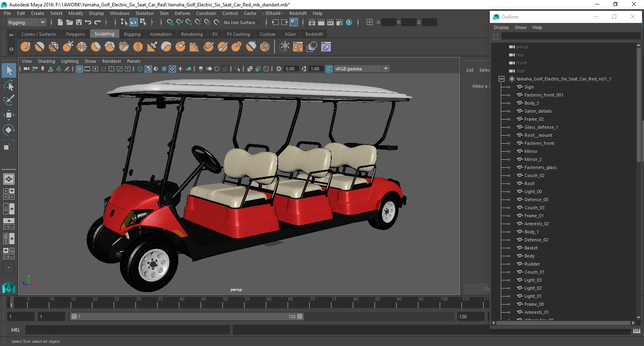Toggle isolate select in the viewport
Viewport: 644px width, 346px height.
click(237, 69)
